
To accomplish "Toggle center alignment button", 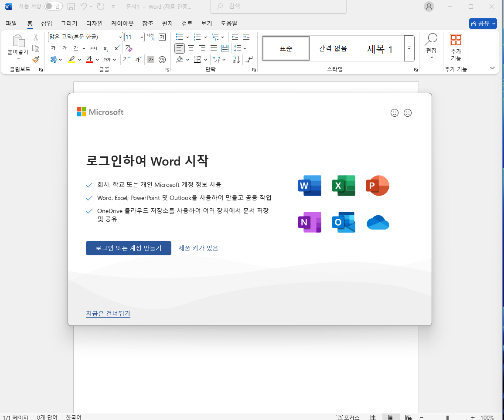I will pyautogui.click(x=191, y=48).
